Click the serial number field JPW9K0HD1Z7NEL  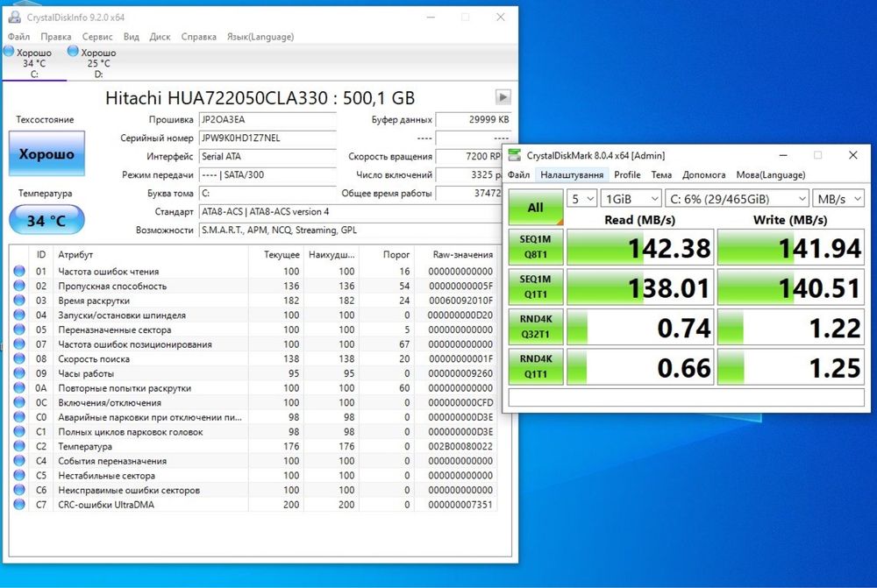click(x=267, y=138)
